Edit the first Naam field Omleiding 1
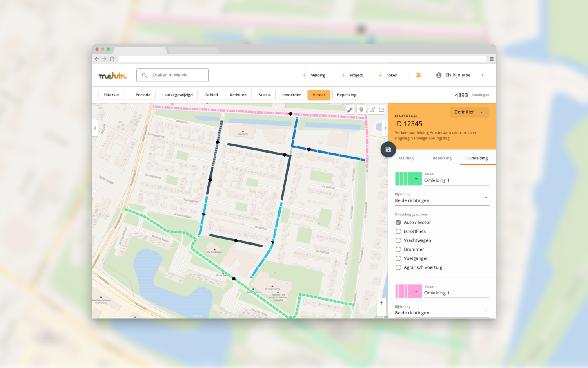This screenshot has width=588, height=368. pos(457,180)
